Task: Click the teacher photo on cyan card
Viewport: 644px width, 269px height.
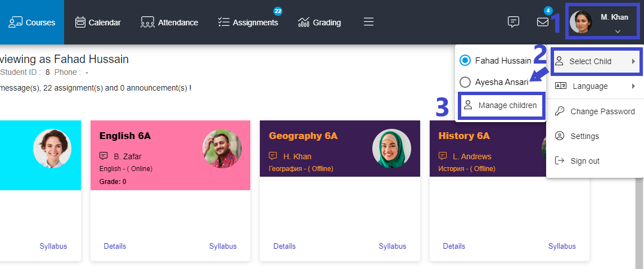Action: 52,149
